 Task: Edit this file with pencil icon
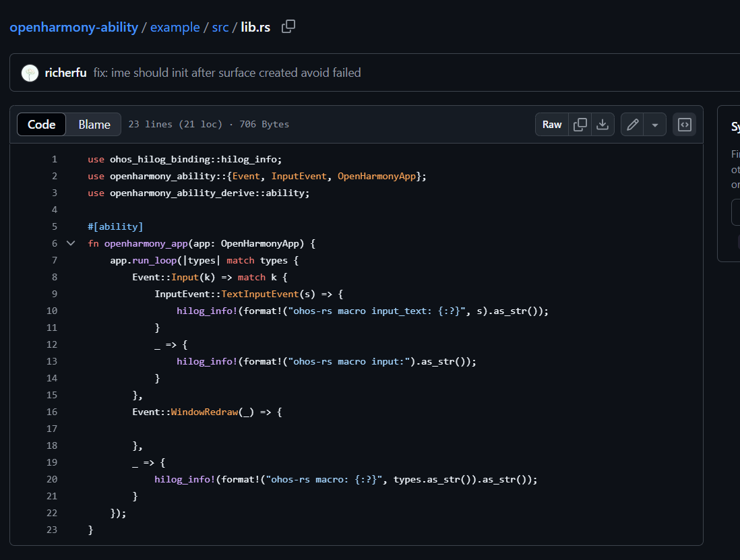pos(632,125)
